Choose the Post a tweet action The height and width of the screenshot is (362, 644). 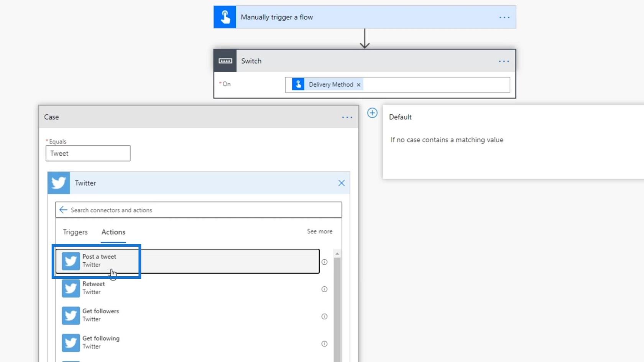click(187, 261)
